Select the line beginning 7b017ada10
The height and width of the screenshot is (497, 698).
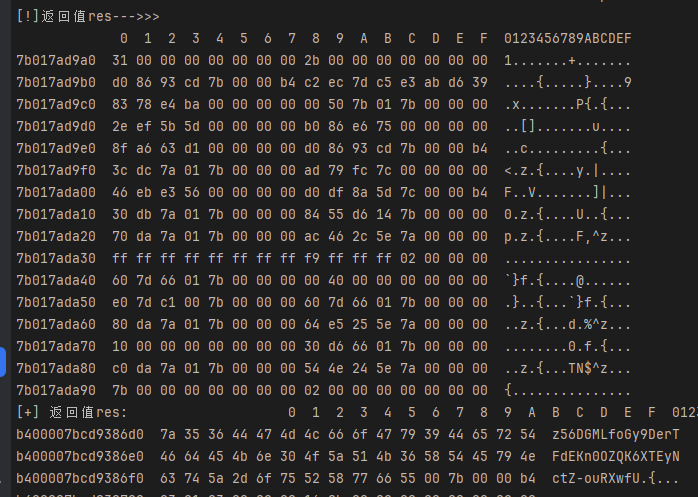tap(56, 214)
